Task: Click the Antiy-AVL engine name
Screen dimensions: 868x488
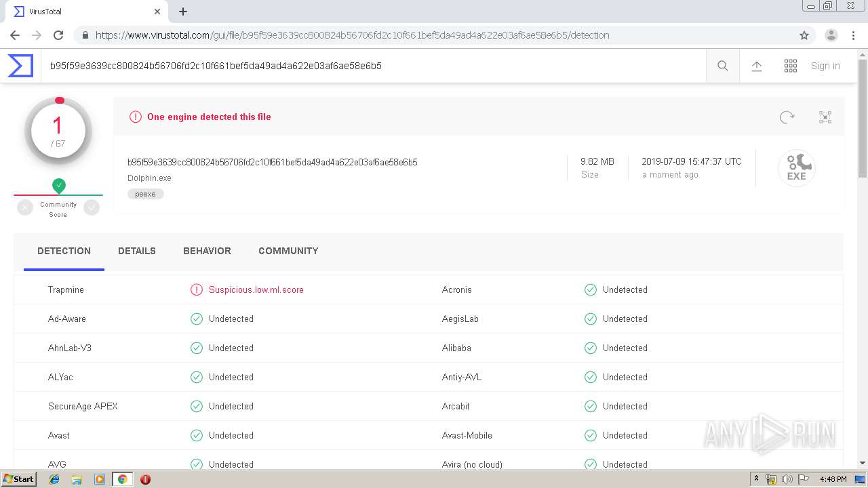Action: (462, 377)
